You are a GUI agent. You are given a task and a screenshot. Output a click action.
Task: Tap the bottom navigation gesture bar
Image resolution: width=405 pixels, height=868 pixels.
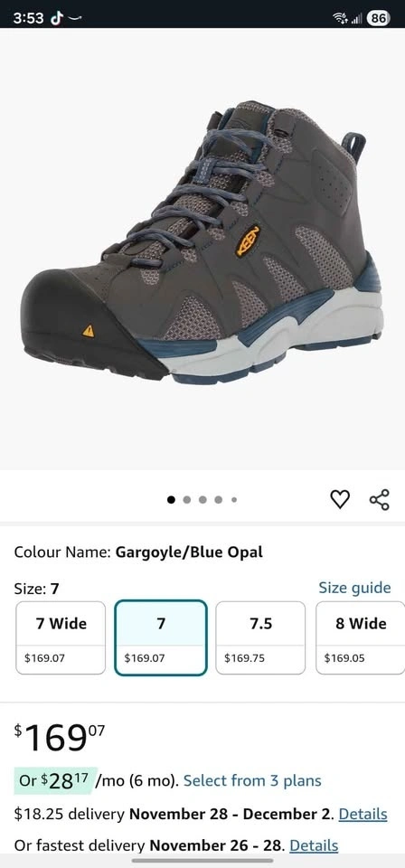(x=202, y=861)
